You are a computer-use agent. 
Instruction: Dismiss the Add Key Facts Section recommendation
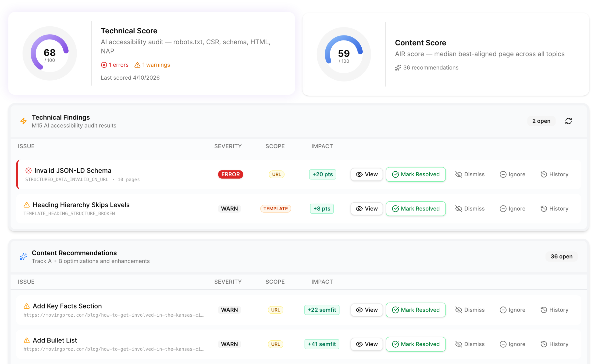coord(470,310)
